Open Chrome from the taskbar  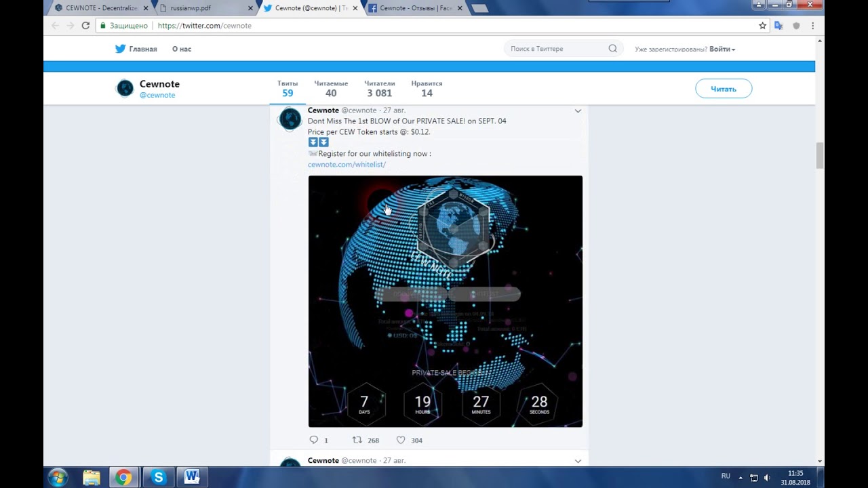coord(123,477)
